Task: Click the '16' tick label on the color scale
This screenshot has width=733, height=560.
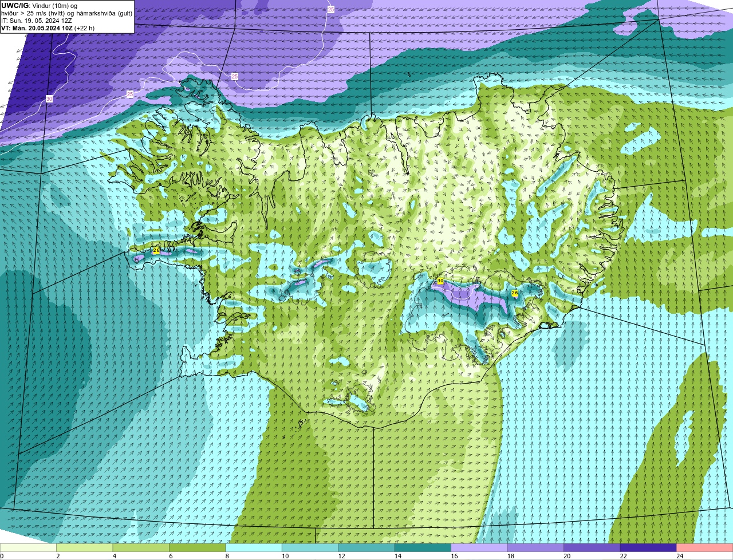Action: [454, 556]
